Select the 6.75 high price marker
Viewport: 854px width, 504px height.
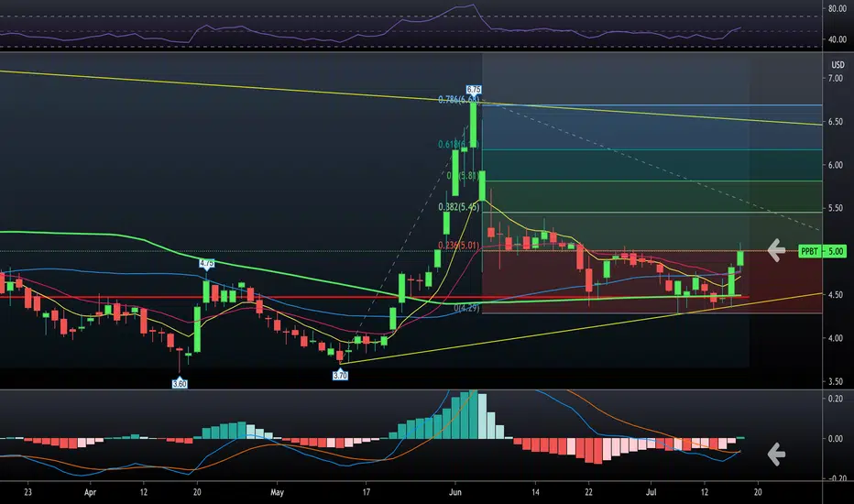coord(474,90)
